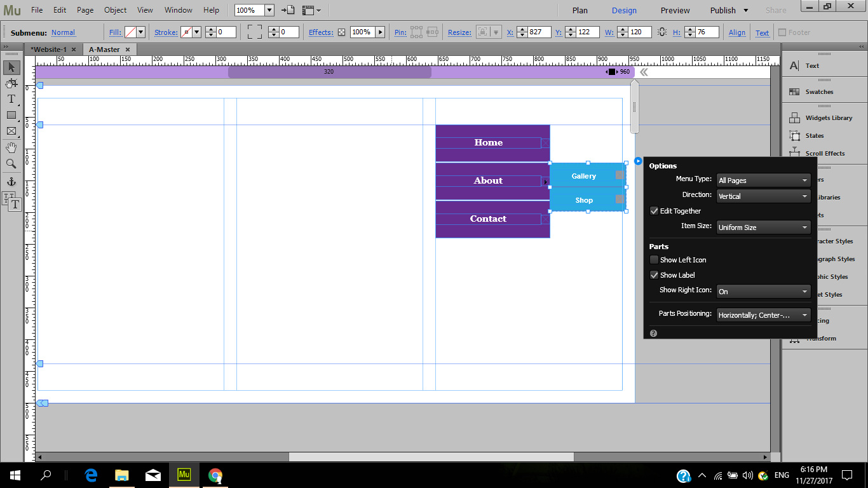
Task: Switch to the Website-1 tab
Action: click(49, 50)
